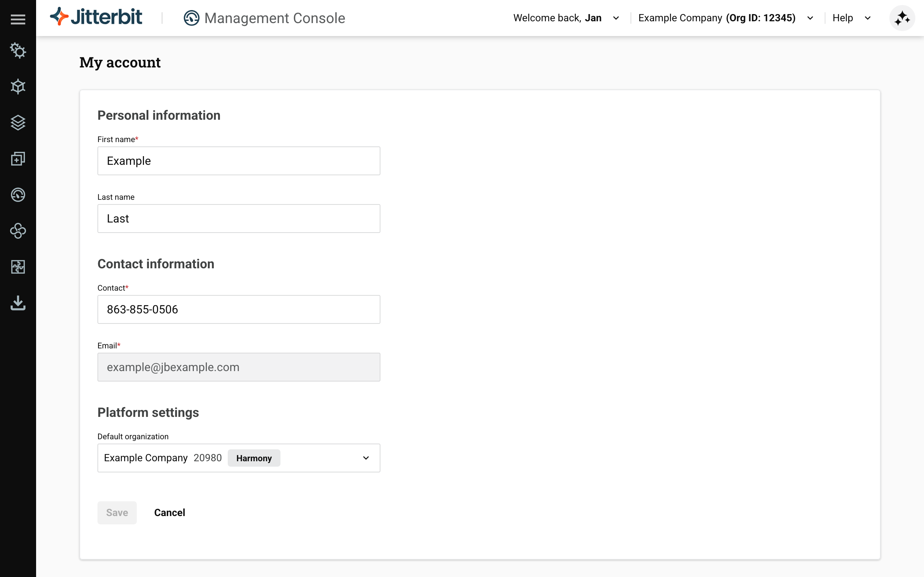Expand the Welcome back, Jan user menu
Viewport: 924px width, 577px height.
(x=566, y=18)
